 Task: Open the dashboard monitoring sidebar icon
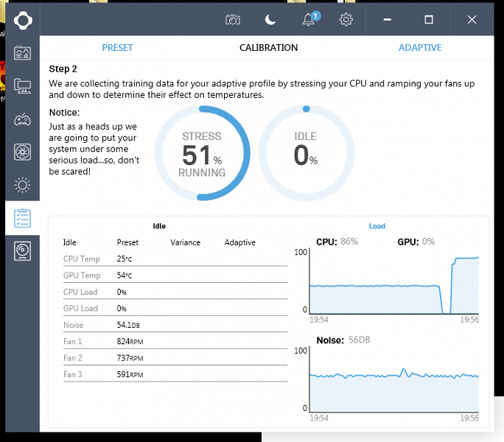pyautogui.click(x=23, y=53)
